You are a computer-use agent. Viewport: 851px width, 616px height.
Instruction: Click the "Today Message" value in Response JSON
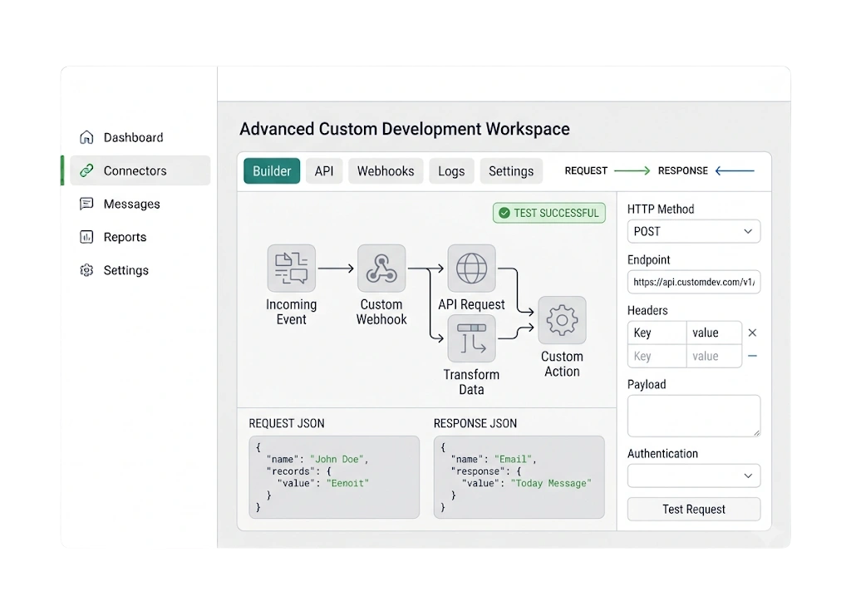click(x=551, y=483)
